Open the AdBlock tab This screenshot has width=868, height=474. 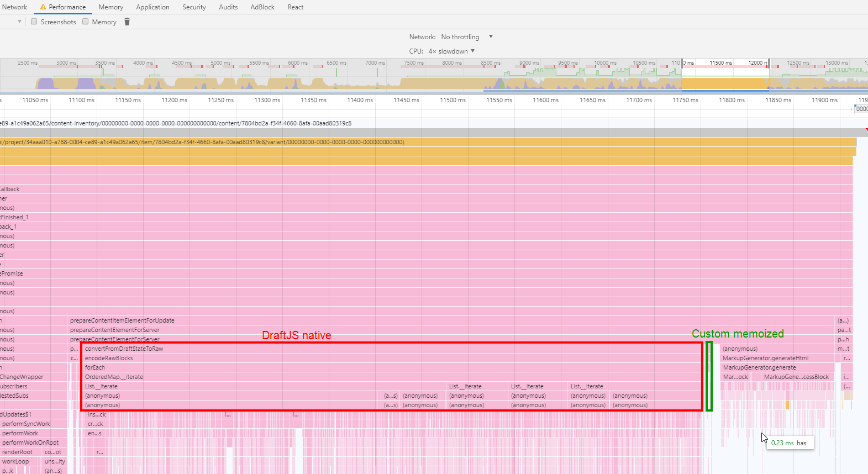(x=262, y=7)
